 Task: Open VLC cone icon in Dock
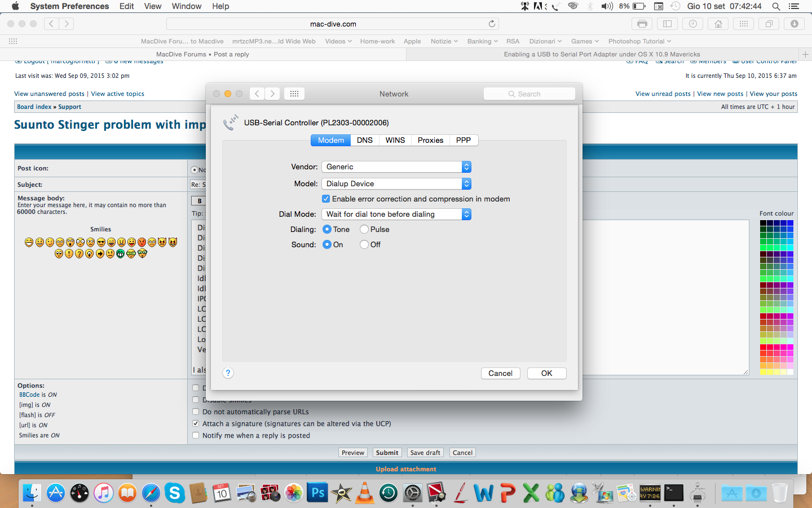365,493
